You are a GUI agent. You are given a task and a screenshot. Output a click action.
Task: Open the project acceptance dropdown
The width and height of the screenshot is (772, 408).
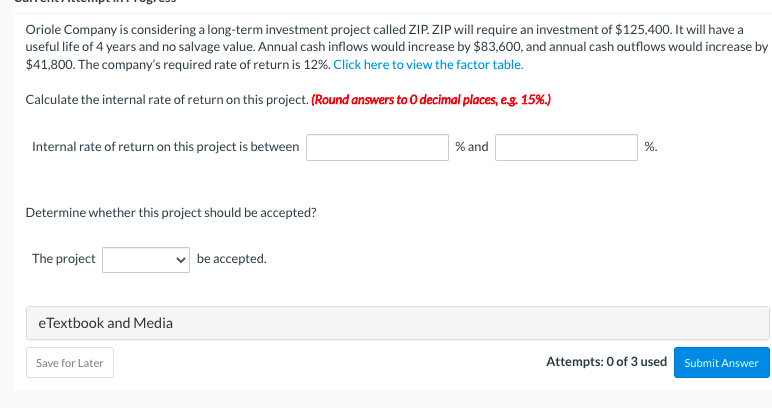pyautogui.click(x=146, y=259)
